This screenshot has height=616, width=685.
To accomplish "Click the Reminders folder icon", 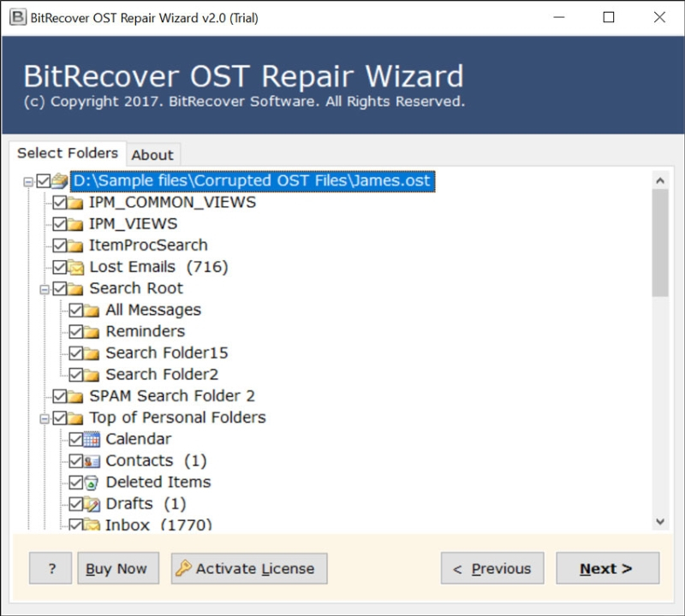I will pos(92,331).
